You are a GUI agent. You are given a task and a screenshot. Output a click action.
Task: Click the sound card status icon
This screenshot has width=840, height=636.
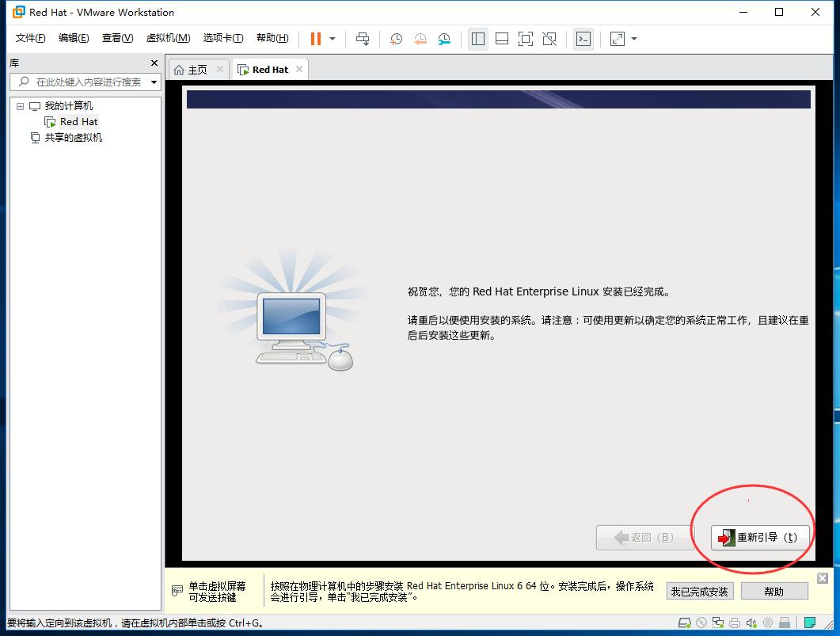coord(751,623)
